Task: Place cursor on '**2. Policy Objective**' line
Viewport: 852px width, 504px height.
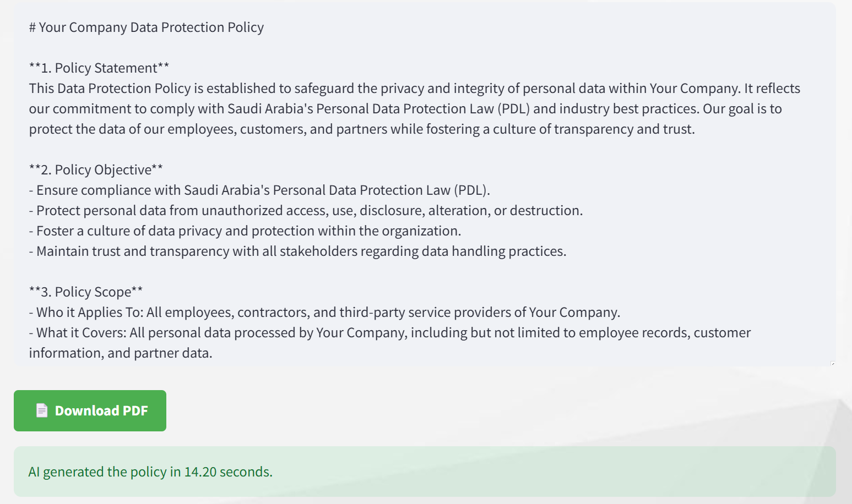Action: pos(96,170)
